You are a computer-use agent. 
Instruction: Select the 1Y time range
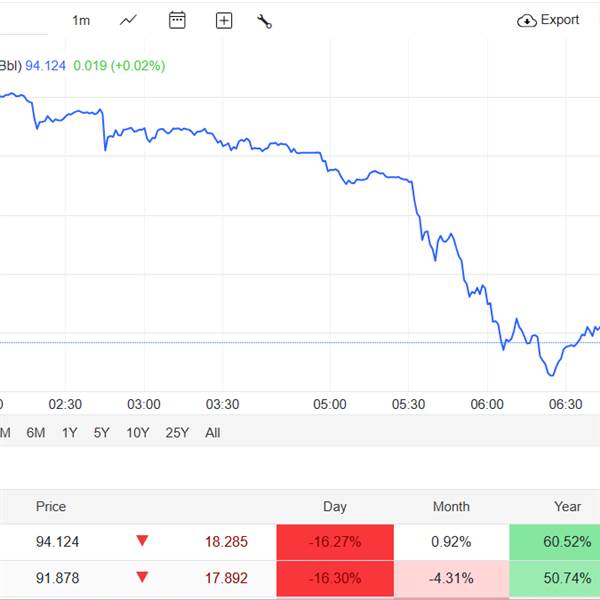(69, 433)
